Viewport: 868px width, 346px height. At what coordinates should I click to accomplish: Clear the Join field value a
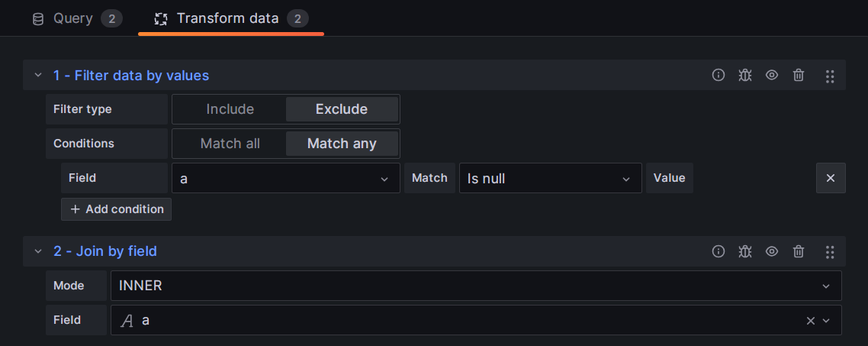810,321
